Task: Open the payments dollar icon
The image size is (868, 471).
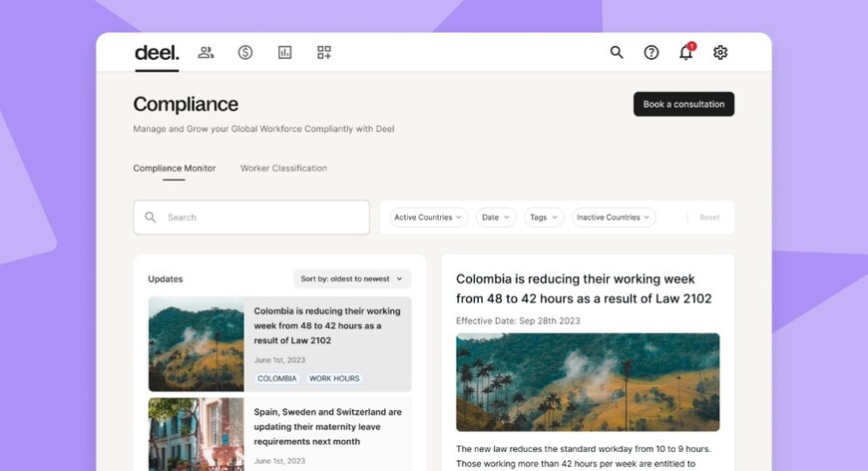Action: coord(245,53)
